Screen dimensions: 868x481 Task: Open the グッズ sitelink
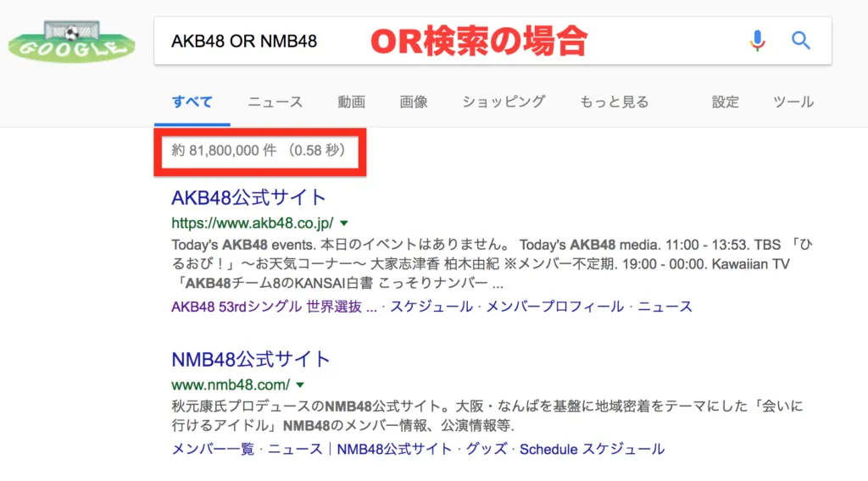tap(486, 449)
